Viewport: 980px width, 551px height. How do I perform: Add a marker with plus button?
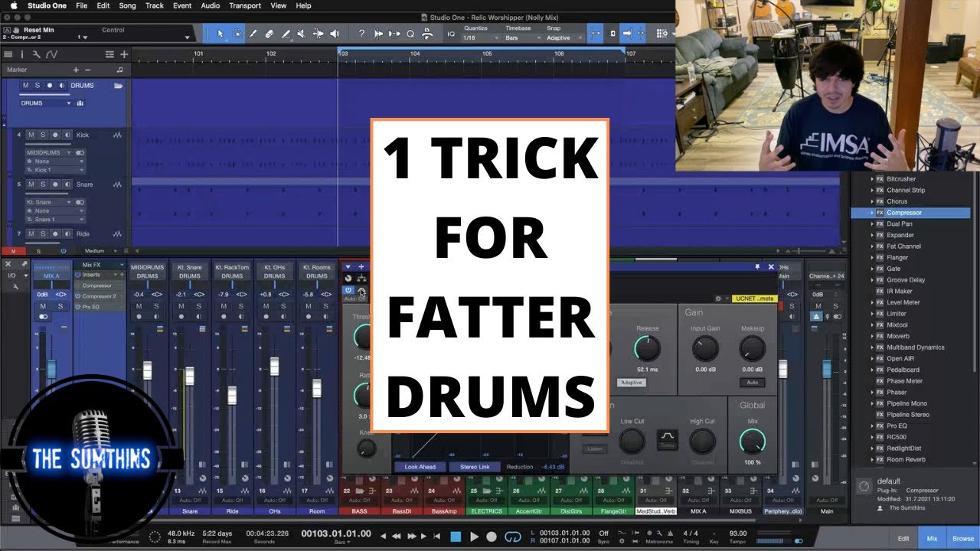pos(76,70)
